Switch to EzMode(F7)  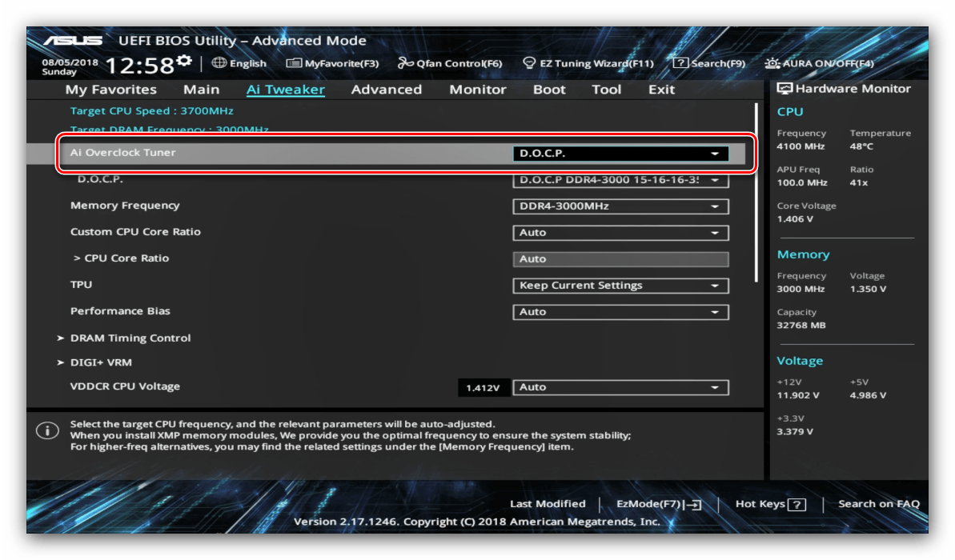click(x=658, y=504)
